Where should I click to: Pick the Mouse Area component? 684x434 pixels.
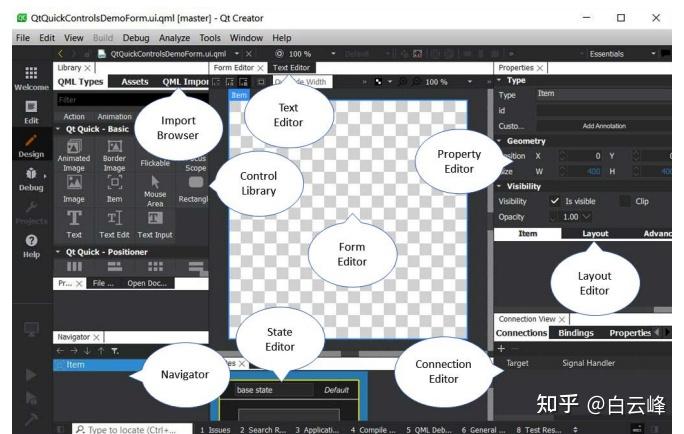[155, 191]
